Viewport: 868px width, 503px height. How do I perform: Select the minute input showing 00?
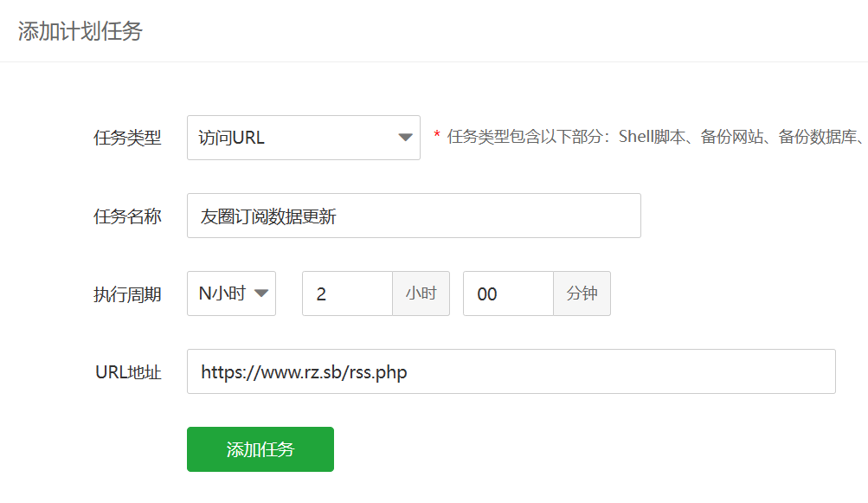click(508, 293)
